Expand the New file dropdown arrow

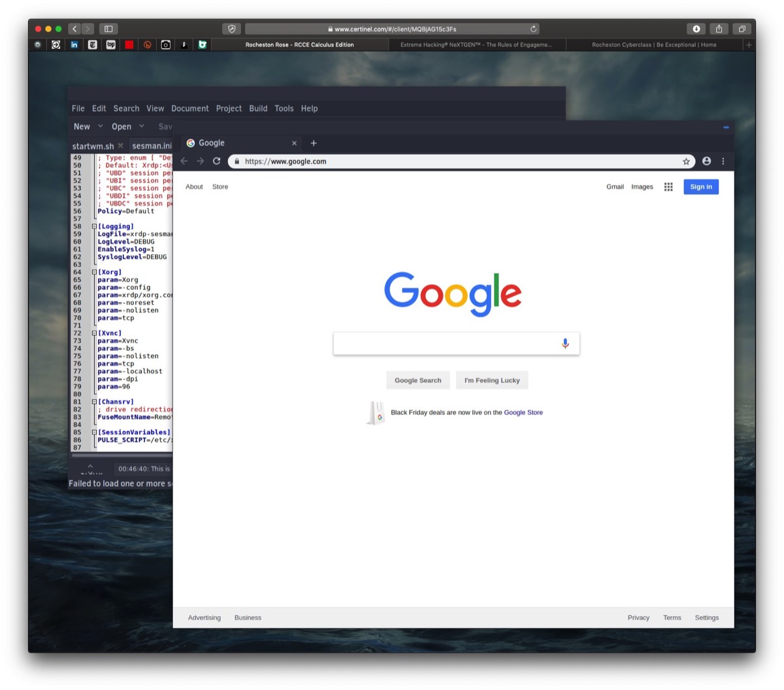pos(100,126)
